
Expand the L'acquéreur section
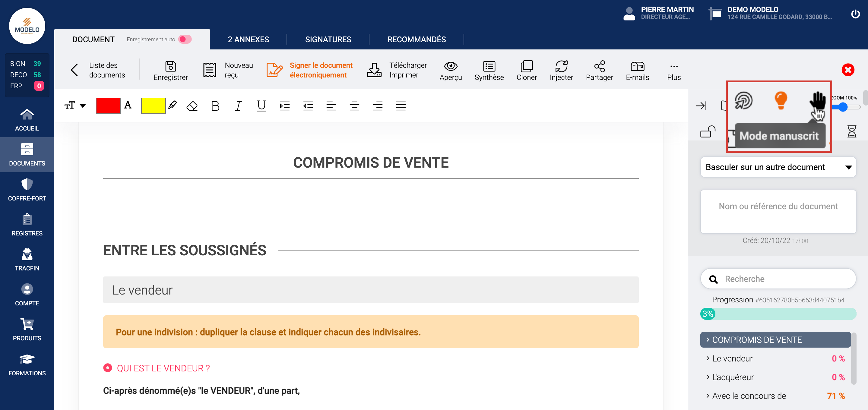[x=733, y=377]
